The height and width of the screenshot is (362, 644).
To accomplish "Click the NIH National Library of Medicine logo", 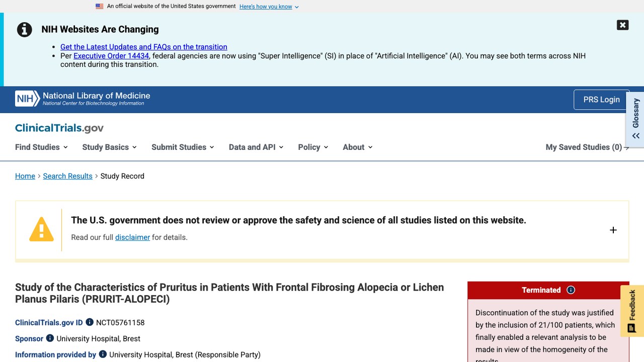I will (83, 99).
